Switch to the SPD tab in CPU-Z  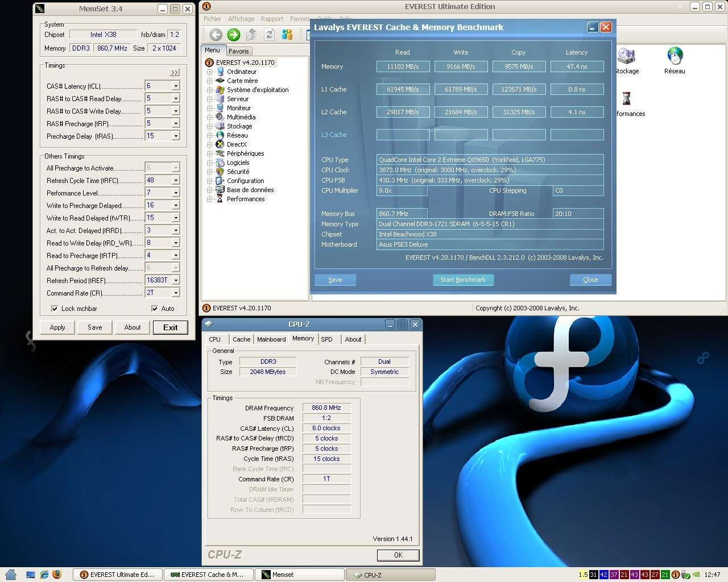pyautogui.click(x=326, y=339)
